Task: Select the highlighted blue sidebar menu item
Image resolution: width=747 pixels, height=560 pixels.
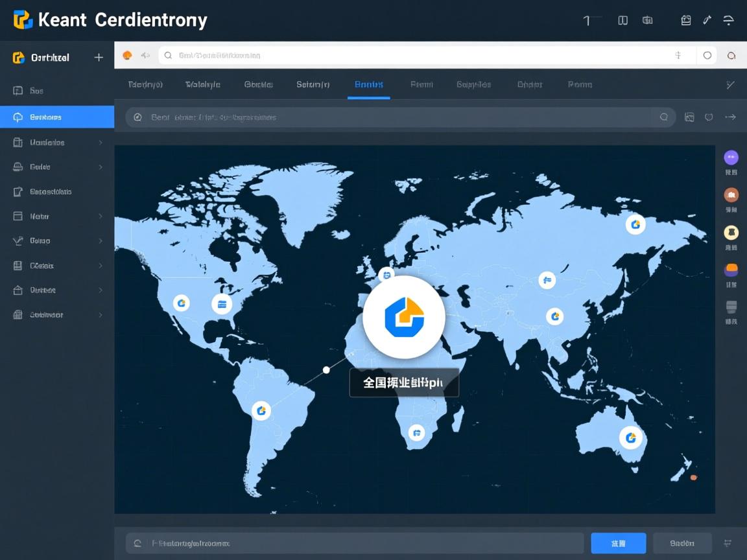Action: [x=57, y=117]
